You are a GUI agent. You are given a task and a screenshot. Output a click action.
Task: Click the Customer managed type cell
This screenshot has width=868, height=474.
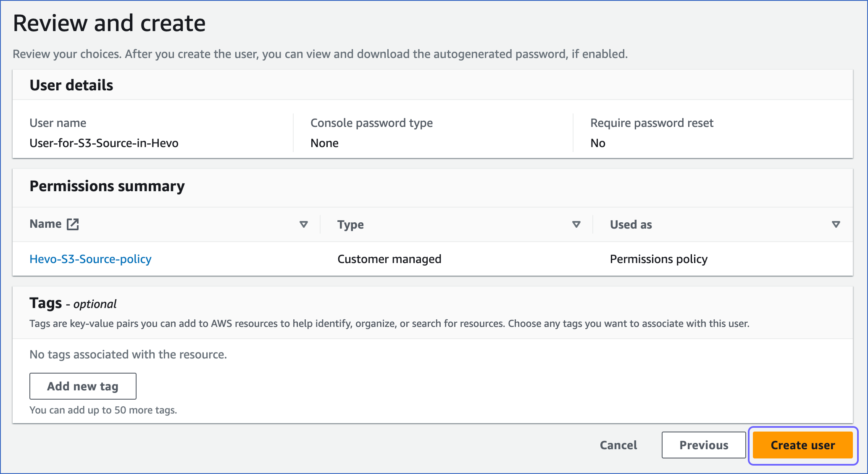coord(389,259)
